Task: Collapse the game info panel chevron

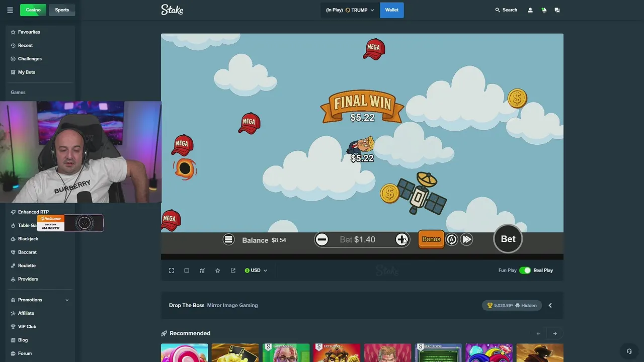Action: tap(550, 305)
